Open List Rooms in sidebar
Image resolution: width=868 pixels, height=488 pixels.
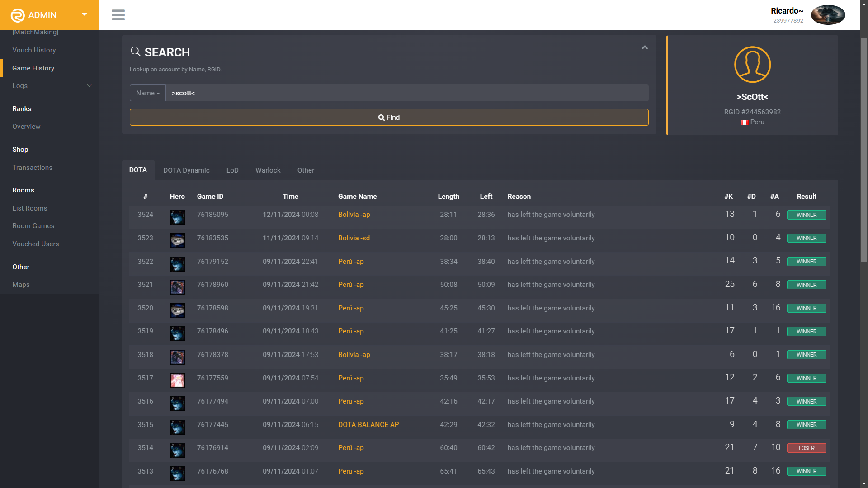(30, 208)
